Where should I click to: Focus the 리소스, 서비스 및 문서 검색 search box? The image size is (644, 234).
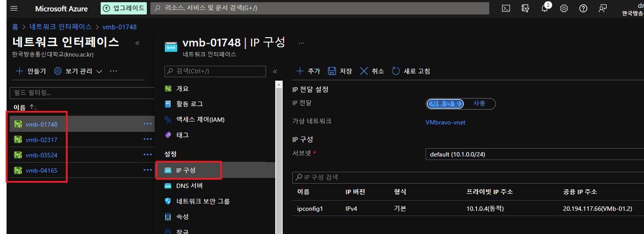coord(319,9)
